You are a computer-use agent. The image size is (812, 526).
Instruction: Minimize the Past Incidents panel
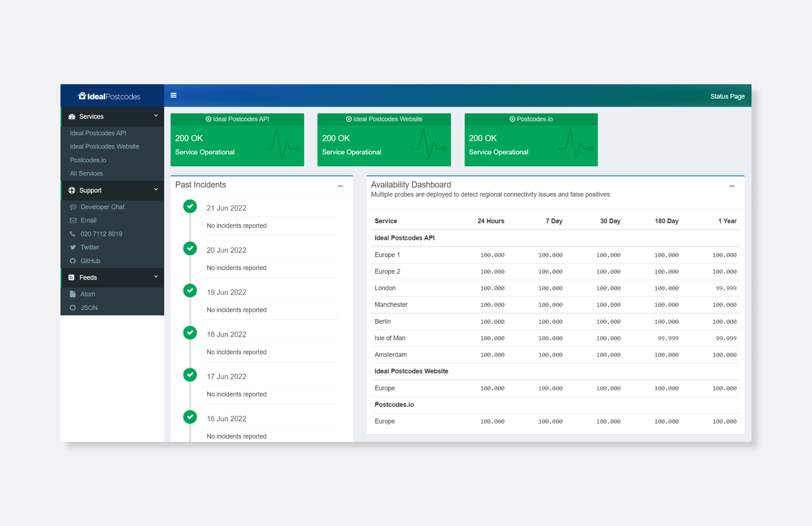(340, 186)
